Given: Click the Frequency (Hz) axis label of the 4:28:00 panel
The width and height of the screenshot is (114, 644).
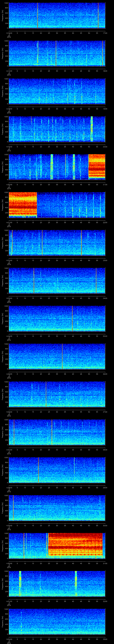Looking at the screenshot, I should click(3, 470).
